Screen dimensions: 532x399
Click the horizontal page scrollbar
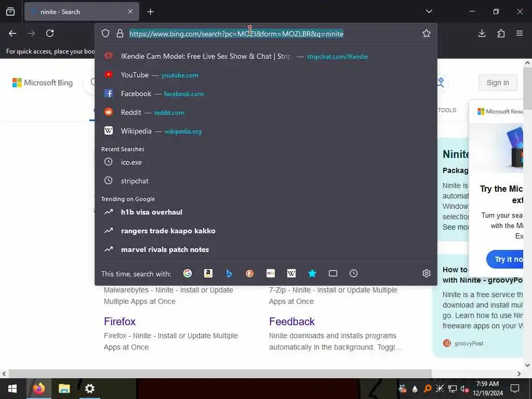(220, 374)
